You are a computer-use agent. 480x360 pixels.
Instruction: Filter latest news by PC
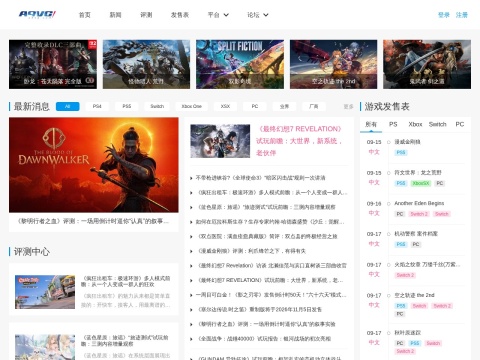(x=255, y=106)
